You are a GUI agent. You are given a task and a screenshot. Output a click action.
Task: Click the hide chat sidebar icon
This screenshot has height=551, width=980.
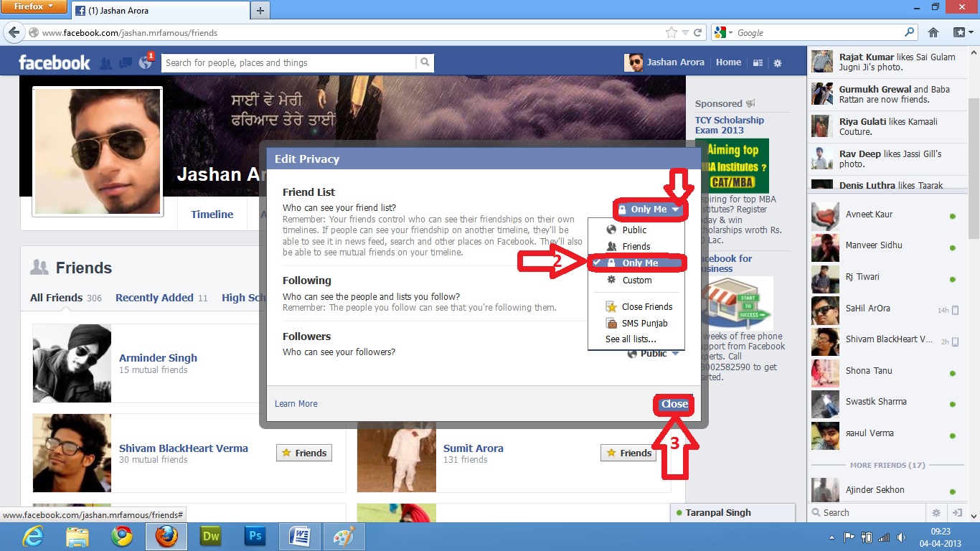(956, 512)
